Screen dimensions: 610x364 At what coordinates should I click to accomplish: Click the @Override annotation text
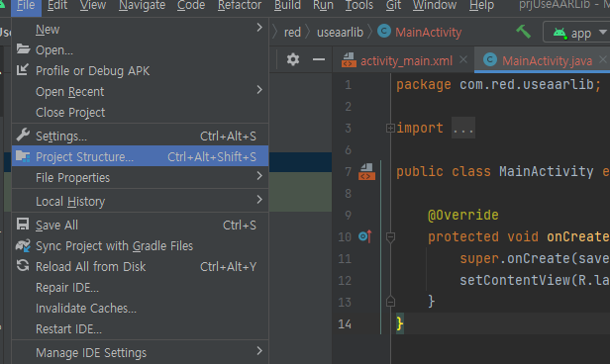(463, 215)
